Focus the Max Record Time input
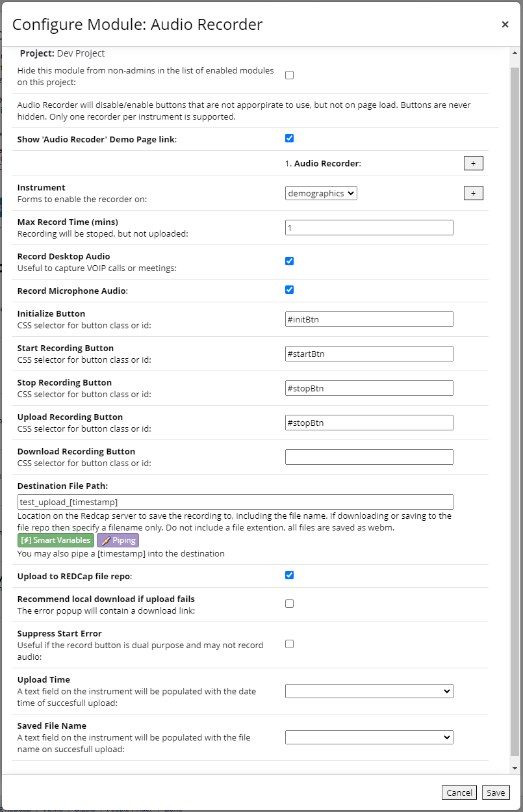The image size is (523, 812). [x=369, y=228]
